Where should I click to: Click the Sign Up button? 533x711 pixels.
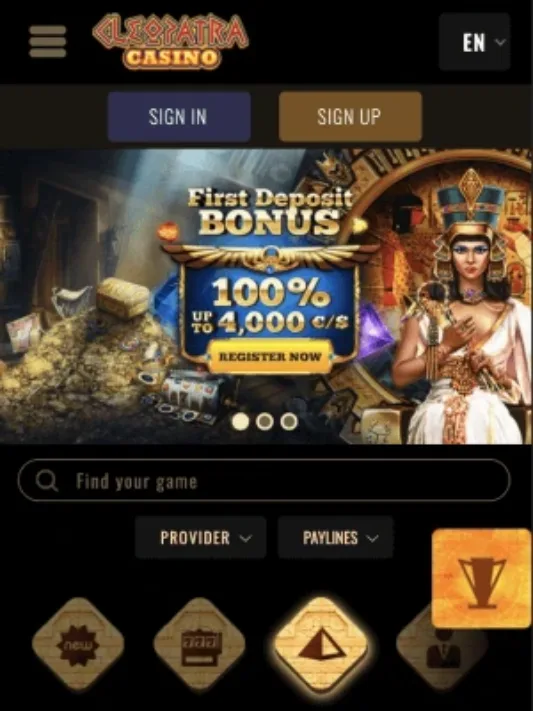[350, 117]
